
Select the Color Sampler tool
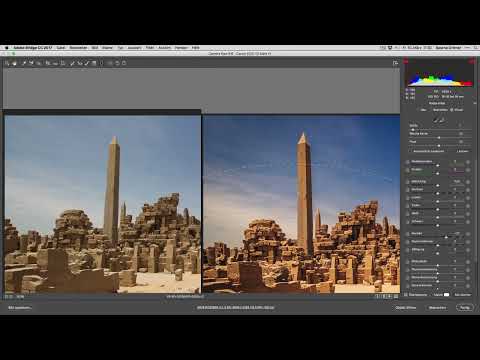[31, 63]
